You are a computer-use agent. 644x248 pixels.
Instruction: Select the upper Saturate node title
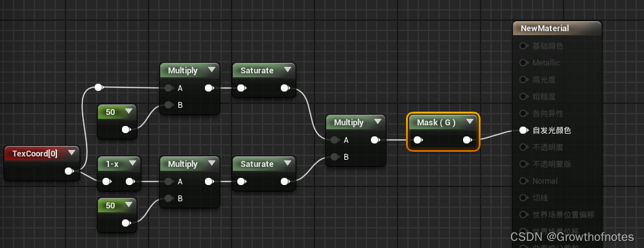tap(257, 70)
